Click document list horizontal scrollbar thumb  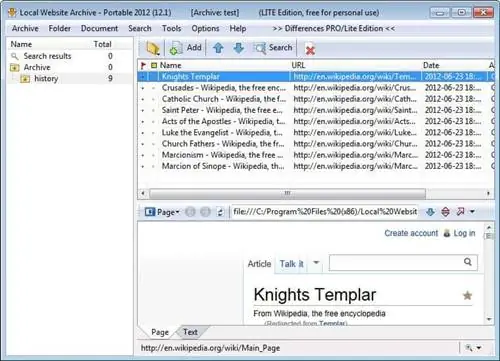(287, 193)
